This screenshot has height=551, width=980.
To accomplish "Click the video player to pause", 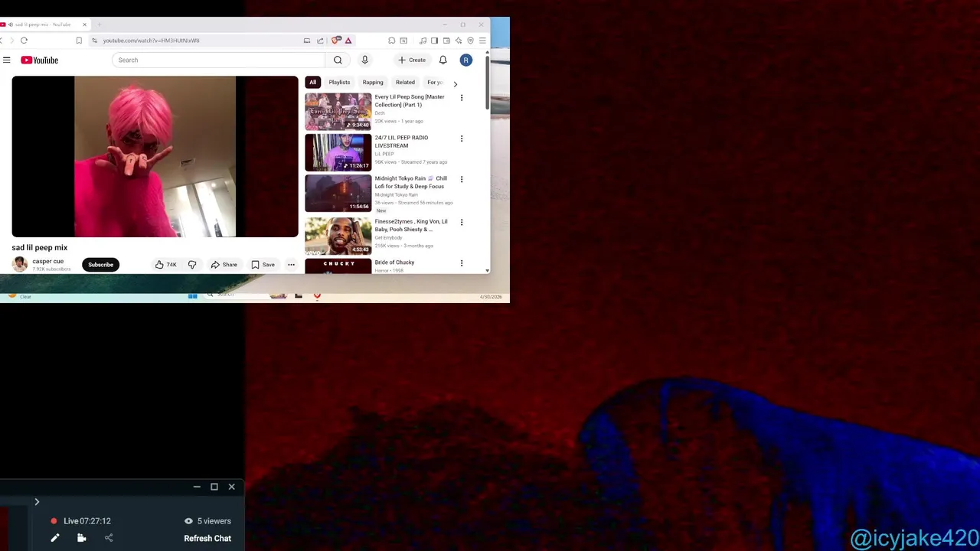I will [x=155, y=156].
